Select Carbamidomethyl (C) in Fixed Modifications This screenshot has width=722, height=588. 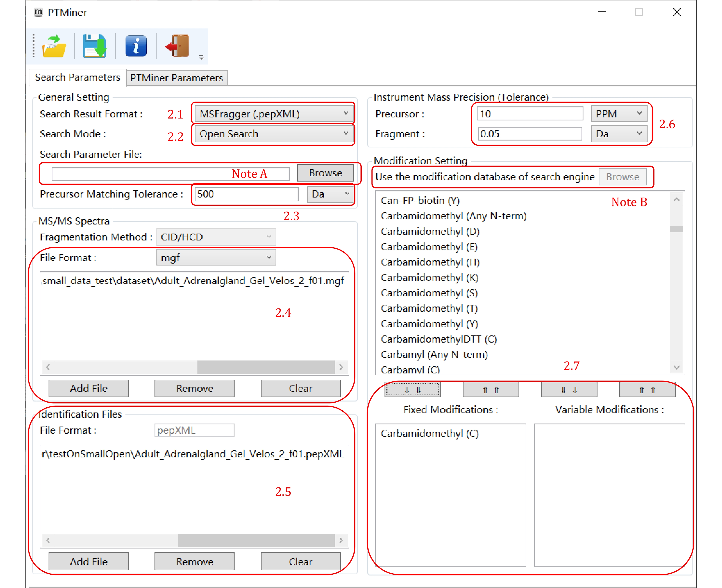(430, 433)
